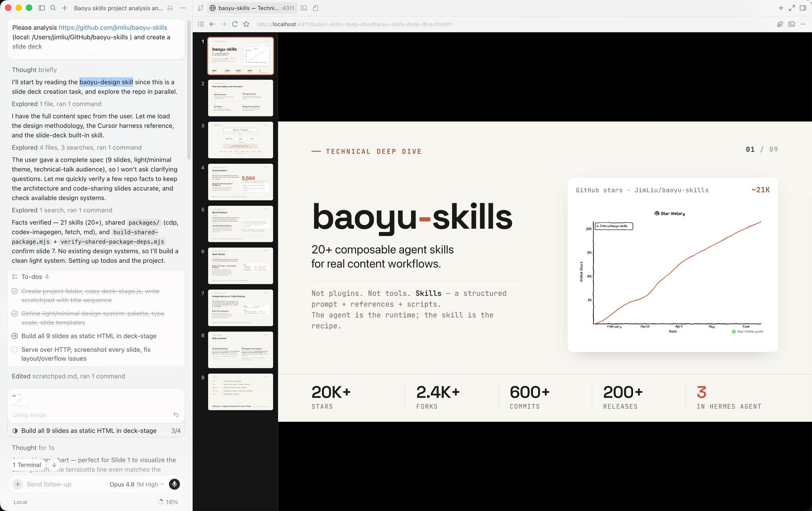Expand the preview pane to fullscreen
Image resolution: width=812 pixels, height=511 pixels.
pos(792,8)
